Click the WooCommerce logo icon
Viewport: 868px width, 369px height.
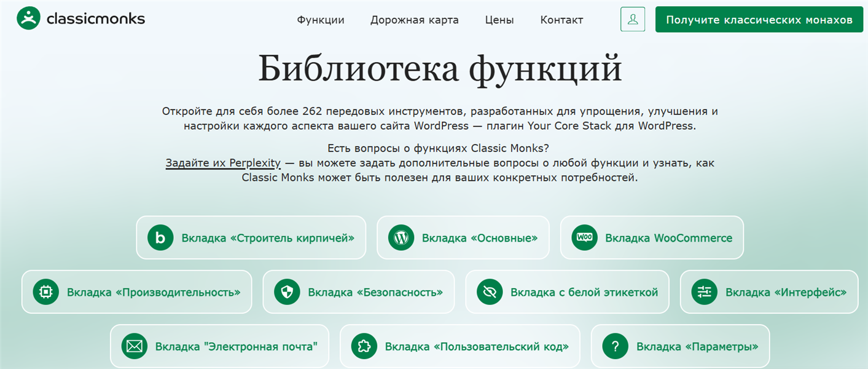point(584,237)
